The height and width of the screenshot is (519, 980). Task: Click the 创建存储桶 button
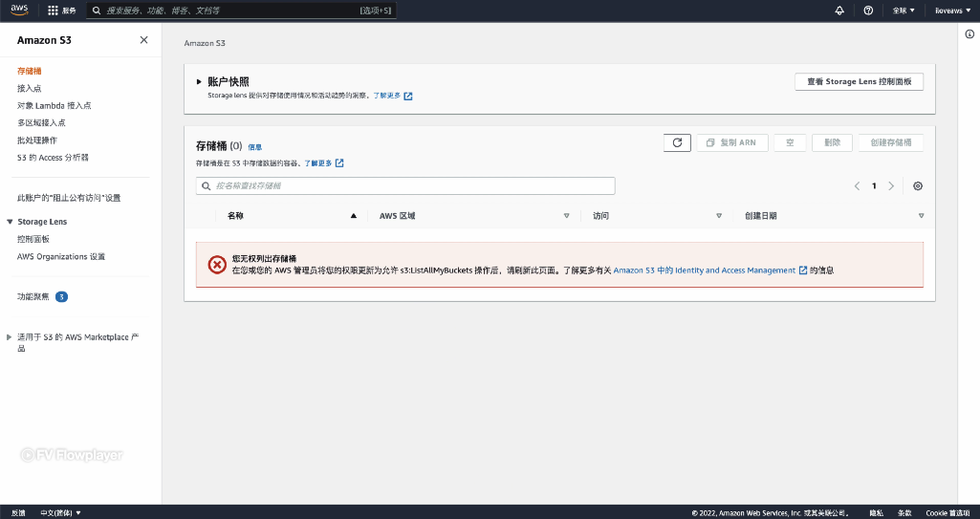click(891, 142)
